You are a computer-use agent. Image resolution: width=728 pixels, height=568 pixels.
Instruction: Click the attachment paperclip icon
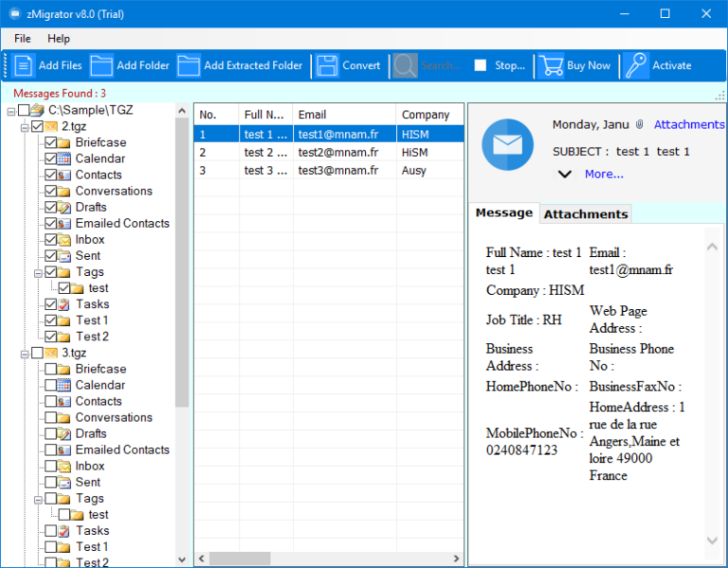(639, 124)
